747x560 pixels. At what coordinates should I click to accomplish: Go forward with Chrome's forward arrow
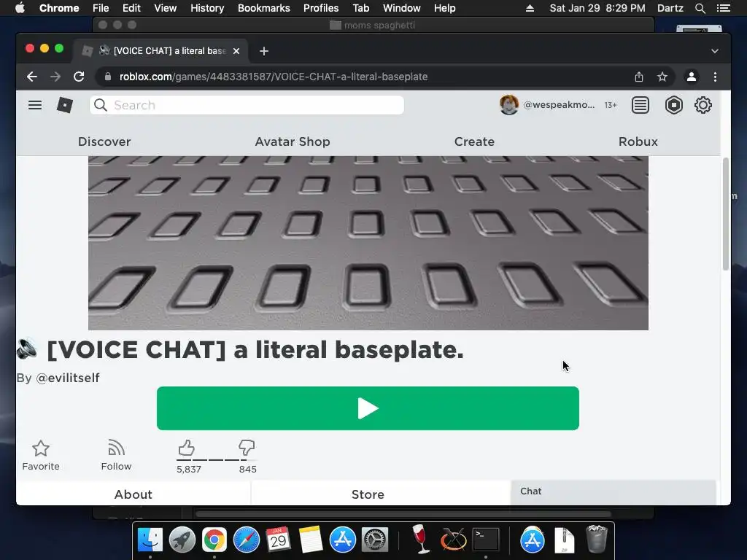coord(55,77)
